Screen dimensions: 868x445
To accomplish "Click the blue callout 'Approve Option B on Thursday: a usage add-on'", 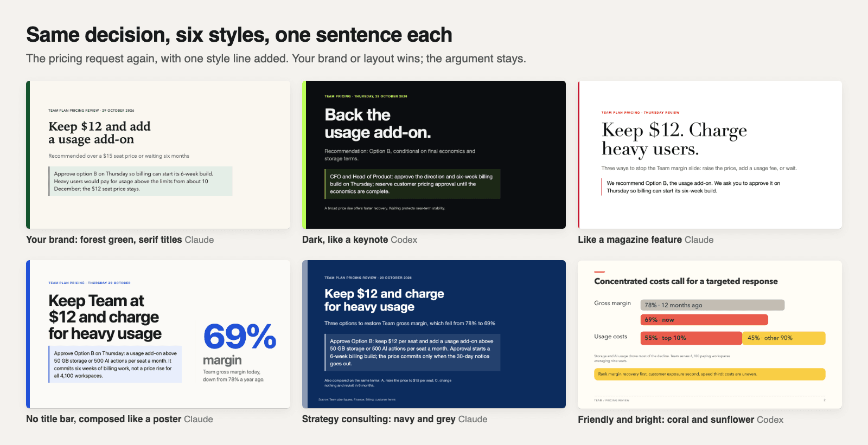I will click(x=115, y=365).
